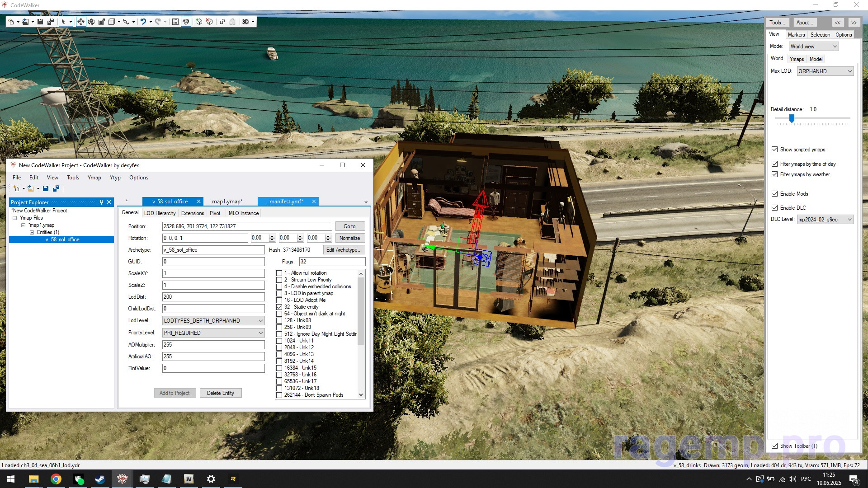Close the _manifest.ymf tab
868x488 pixels.
click(314, 202)
